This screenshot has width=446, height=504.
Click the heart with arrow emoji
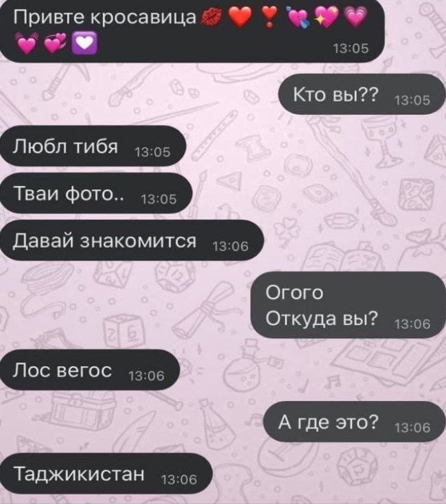click(298, 17)
